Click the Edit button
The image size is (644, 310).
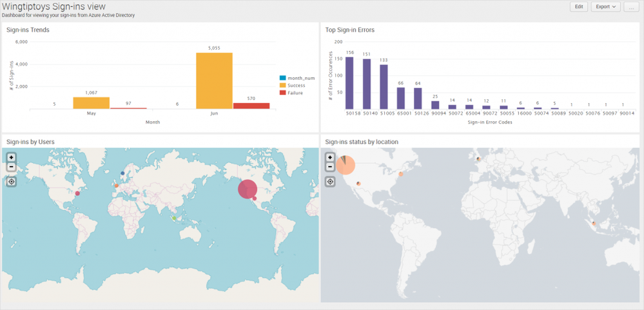pos(579,6)
